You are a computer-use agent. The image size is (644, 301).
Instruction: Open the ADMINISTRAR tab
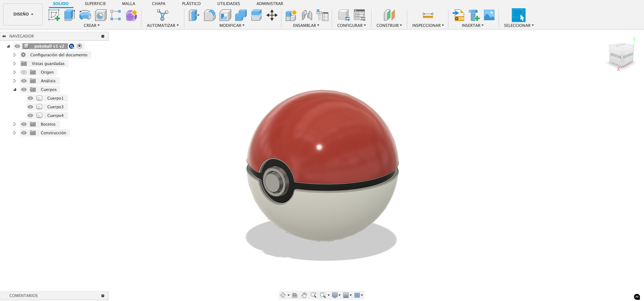(270, 3)
